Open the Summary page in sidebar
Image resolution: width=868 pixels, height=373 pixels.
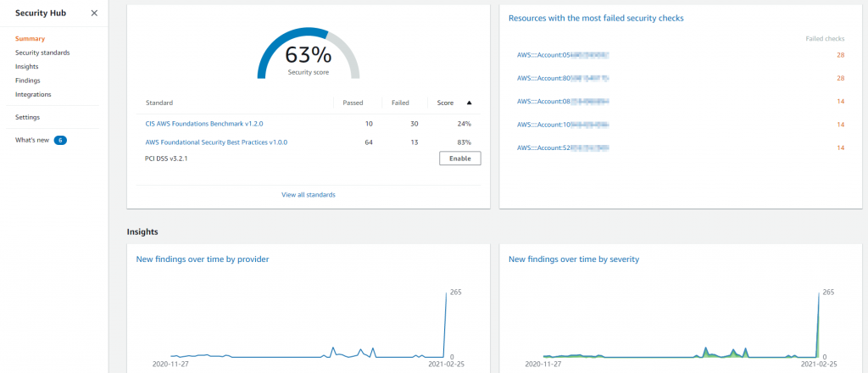(30, 39)
